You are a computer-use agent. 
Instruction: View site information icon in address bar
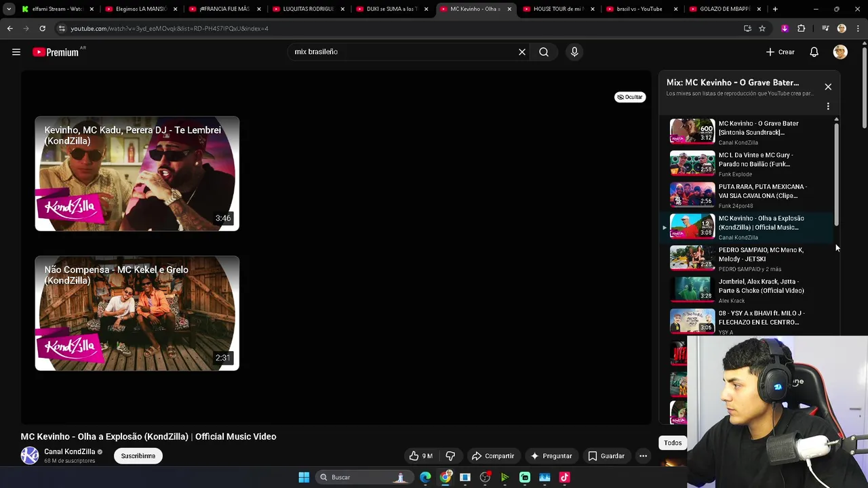tap(62, 28)
